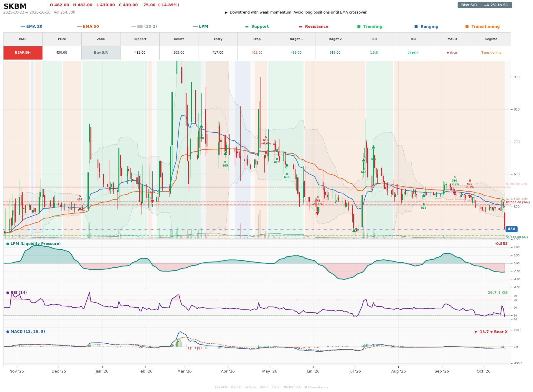
Task: Click the R3 560.00 (27x) resistance label
Action: point(517,184)
